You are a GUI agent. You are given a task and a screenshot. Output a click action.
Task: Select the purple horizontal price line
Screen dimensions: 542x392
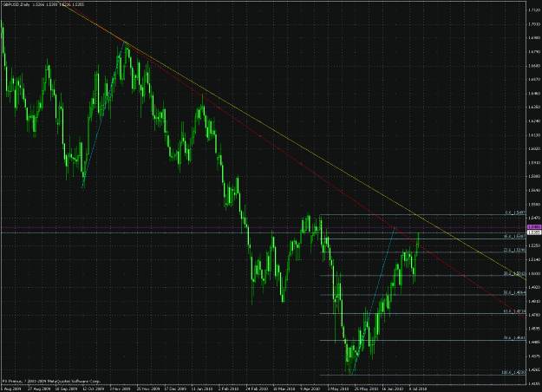[x=263, y=227]
